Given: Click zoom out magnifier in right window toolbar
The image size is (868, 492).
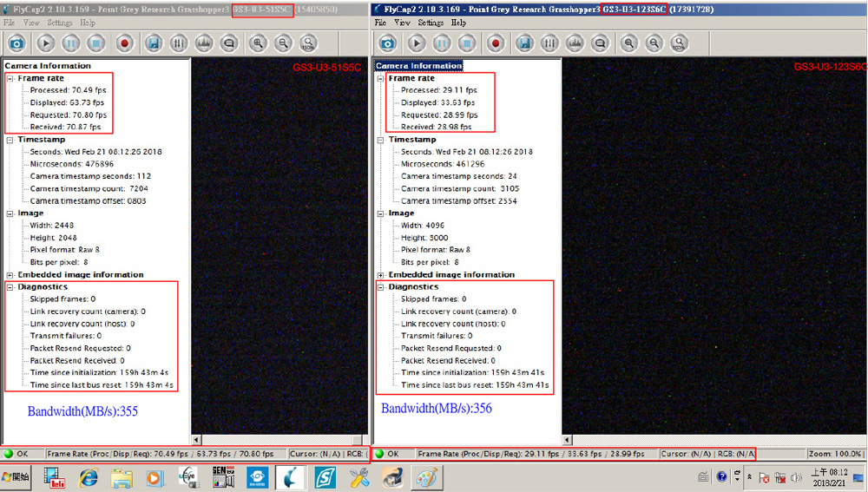Looking at the screenshot, I should point(654,43).
